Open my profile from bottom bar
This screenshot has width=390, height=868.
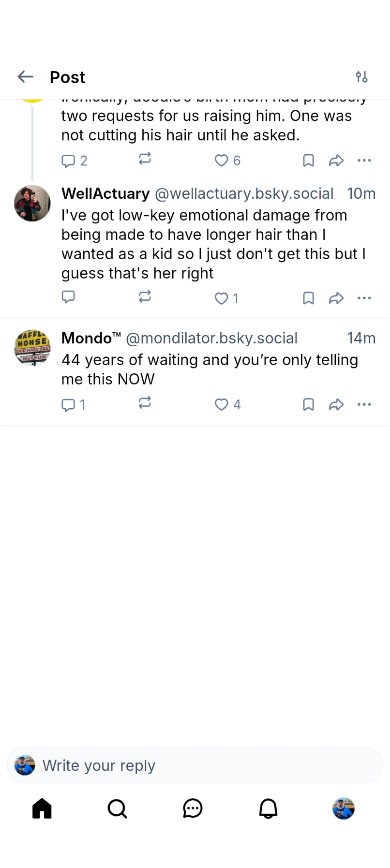pyautogui.click(x=344, y=808)
